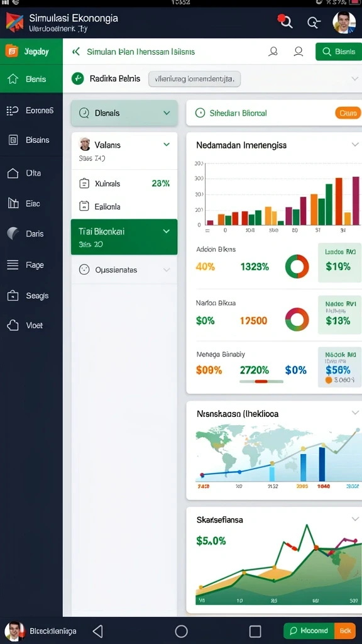Click the clock icon in Dlanals
362x644 pixels.
click(84, 113)
